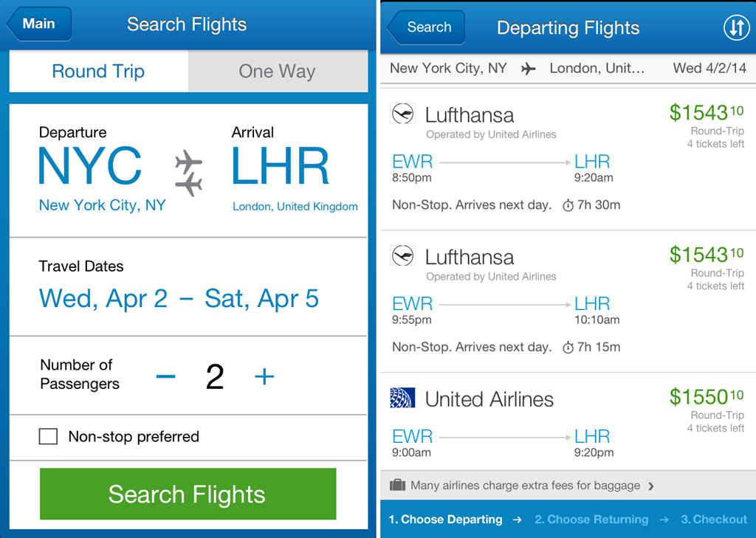
Task: Click the first Lufthansa airline logo
Action: pos(402,114)
